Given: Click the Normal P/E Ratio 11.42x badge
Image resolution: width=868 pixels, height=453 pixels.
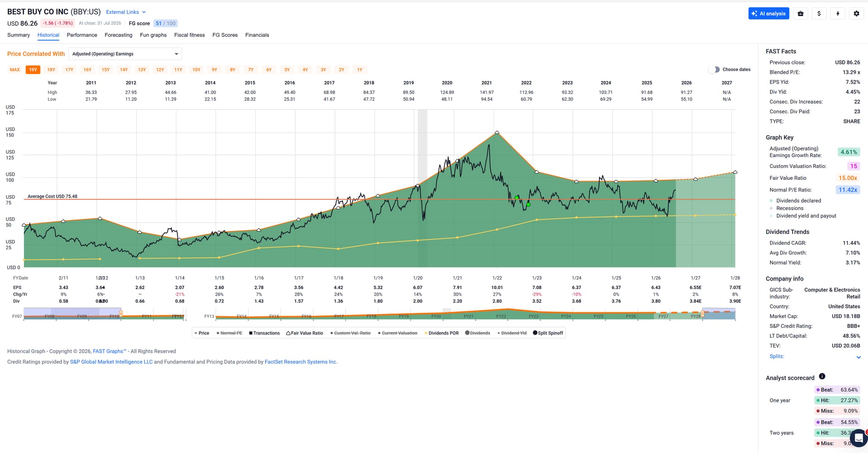Looking at the screenshot, I should tap(848, 190).
